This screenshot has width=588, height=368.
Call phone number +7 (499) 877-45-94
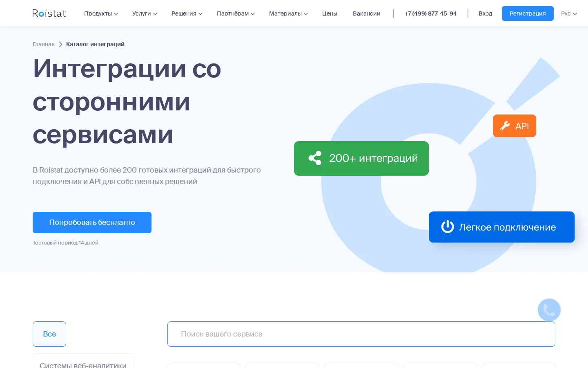pos(431,13)
